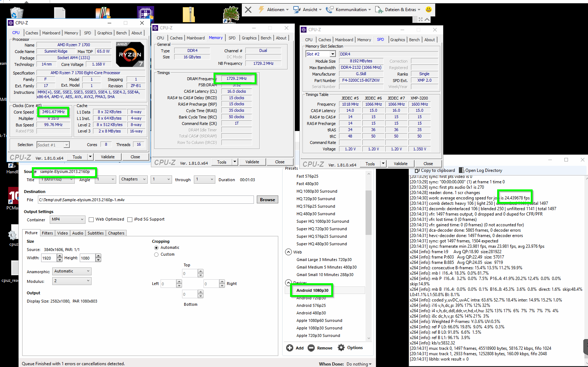588x367 pixels.
Task: Open the Container MP4 dropdown
Action: coord(68,219)
